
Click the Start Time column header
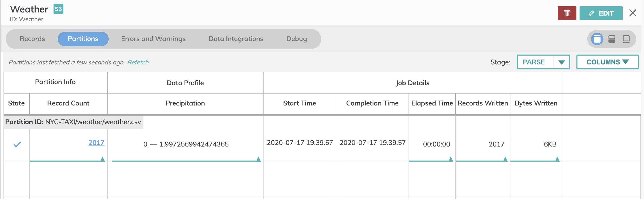[299, 103]
